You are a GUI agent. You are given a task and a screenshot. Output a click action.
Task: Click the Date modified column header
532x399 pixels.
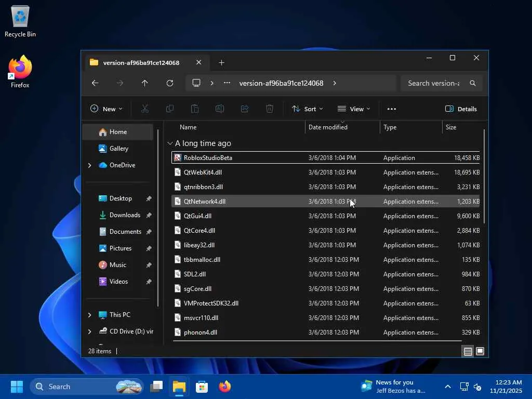point(328,127)
